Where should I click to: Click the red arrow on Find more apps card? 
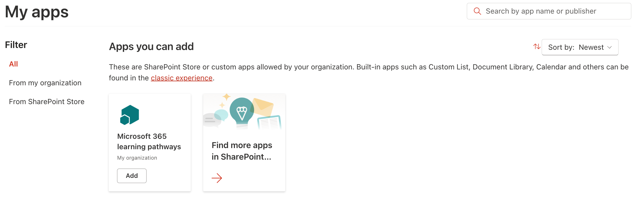[217, 178]
